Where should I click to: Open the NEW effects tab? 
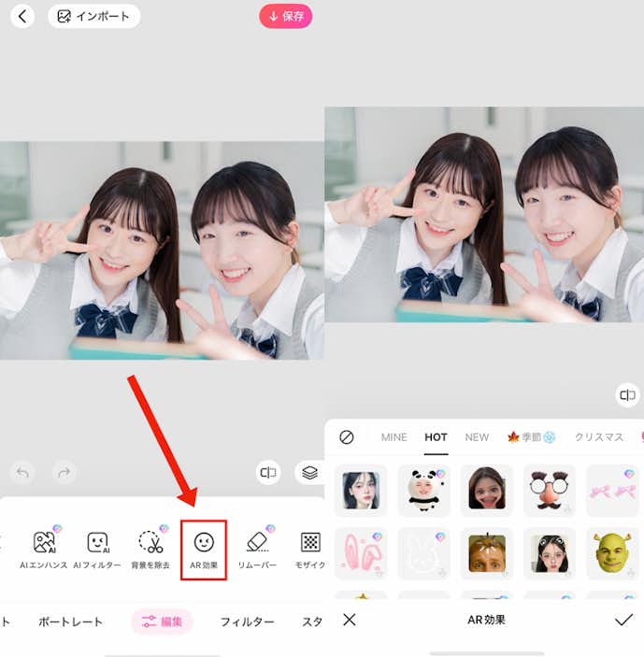point(477,437)
